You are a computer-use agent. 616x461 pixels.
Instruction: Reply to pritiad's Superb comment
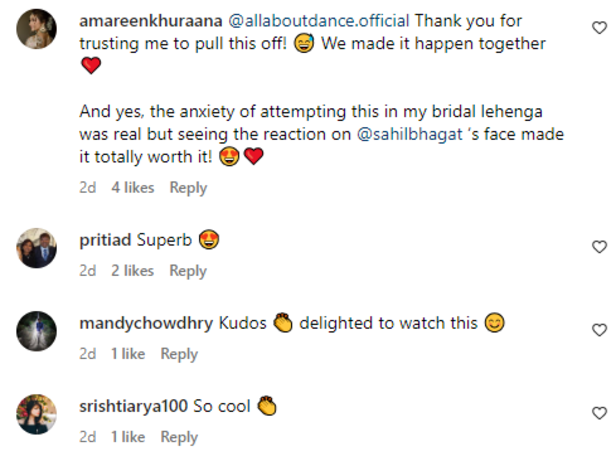pos(188,271)
